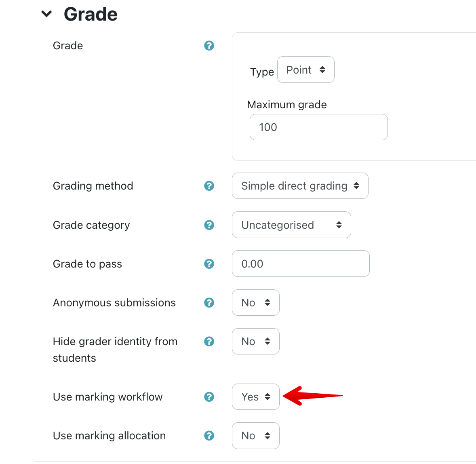This screenshot has height=464, width=476.
Task: Open the grade Type dropdown
Action: click(x=305, y=70)
